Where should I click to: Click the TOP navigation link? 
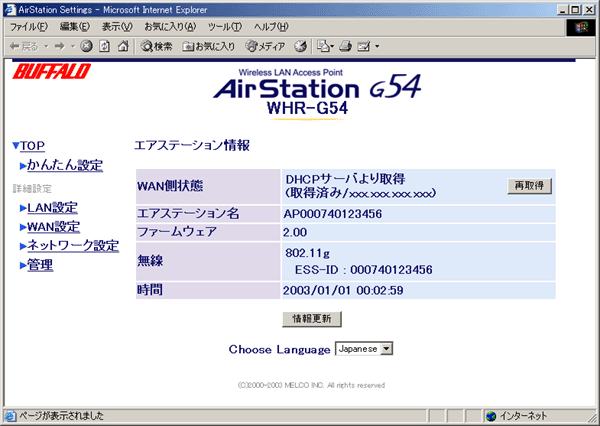coord(32,146)
